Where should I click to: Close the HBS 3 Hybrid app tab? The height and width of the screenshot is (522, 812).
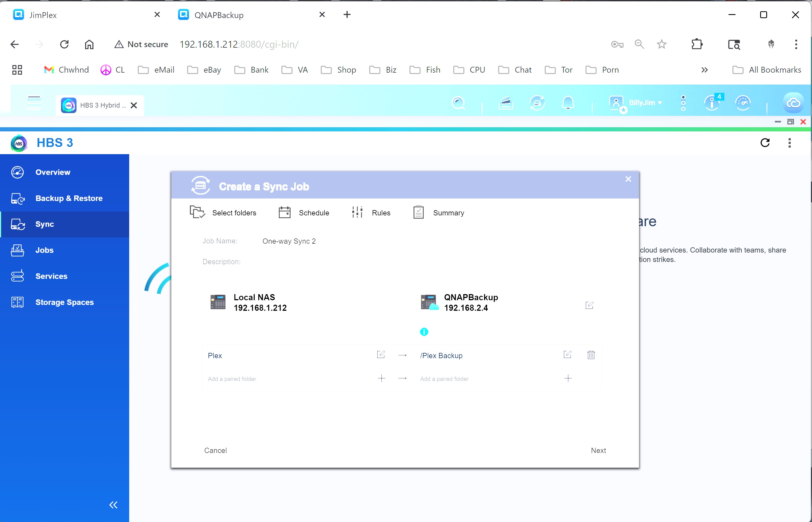[134, 105]
